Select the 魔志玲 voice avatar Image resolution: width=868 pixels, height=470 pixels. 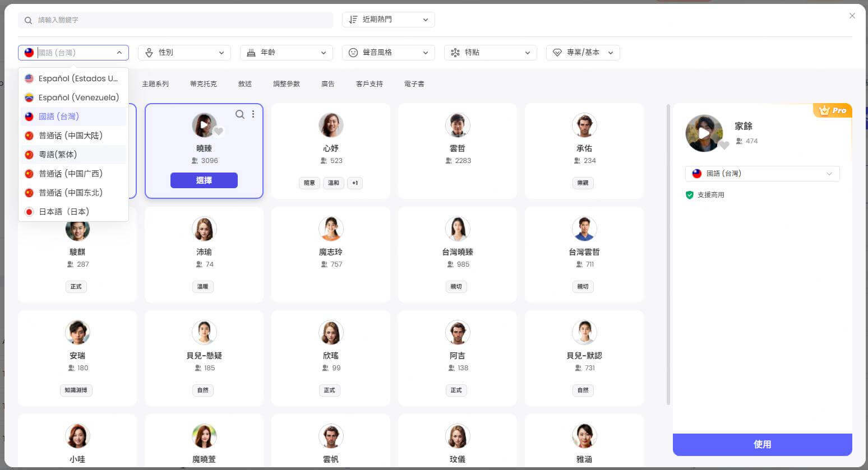tap(331, 229)
